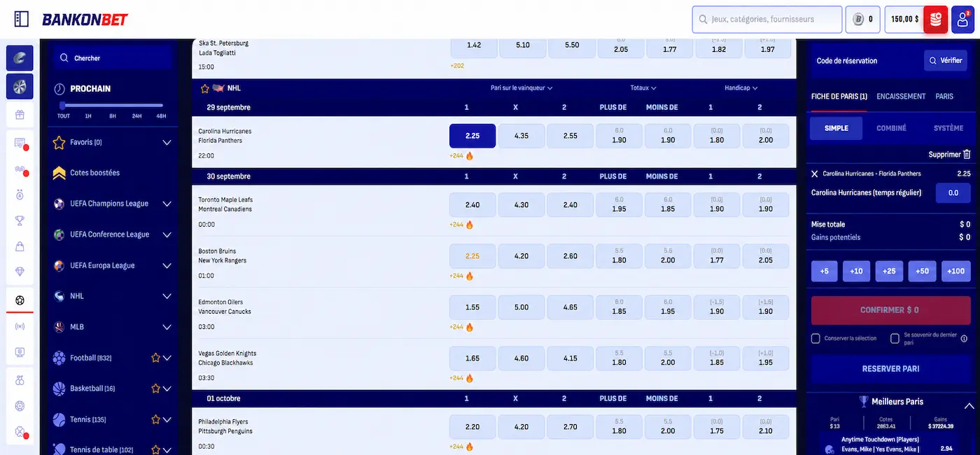980x455 pixels.
Task: Select the FICHE DE PARIS (1) tab
Action: click(839, 97)
